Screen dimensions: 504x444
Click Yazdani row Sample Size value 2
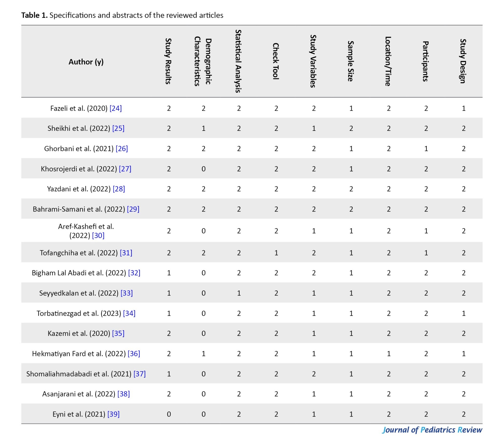click(x=351, y=189)
